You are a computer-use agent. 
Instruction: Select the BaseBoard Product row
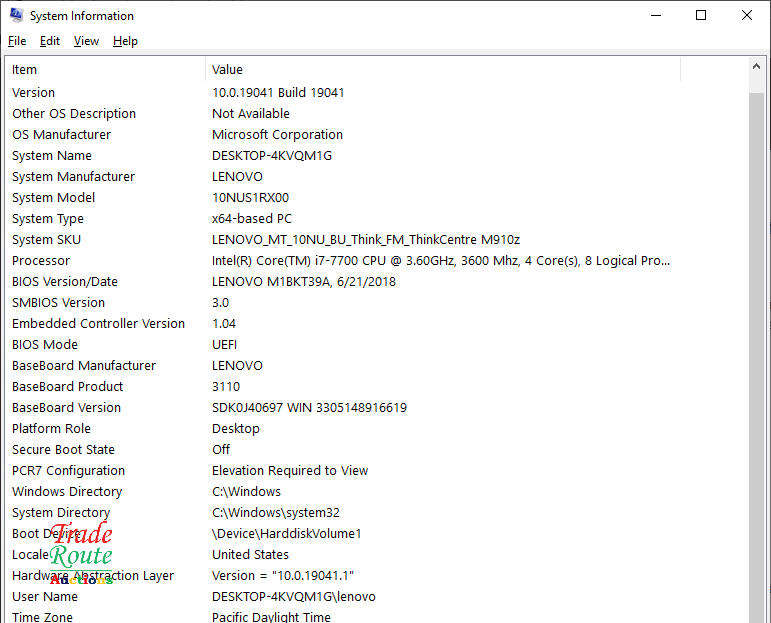click(67, 387)
